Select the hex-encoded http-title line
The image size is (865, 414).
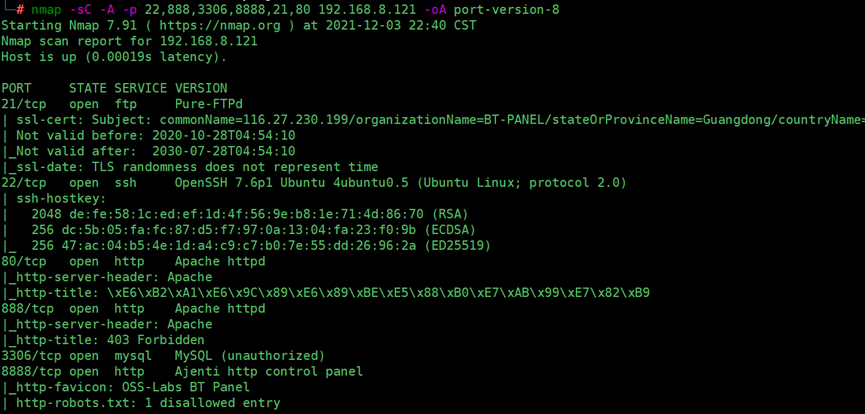click(325, 293)
